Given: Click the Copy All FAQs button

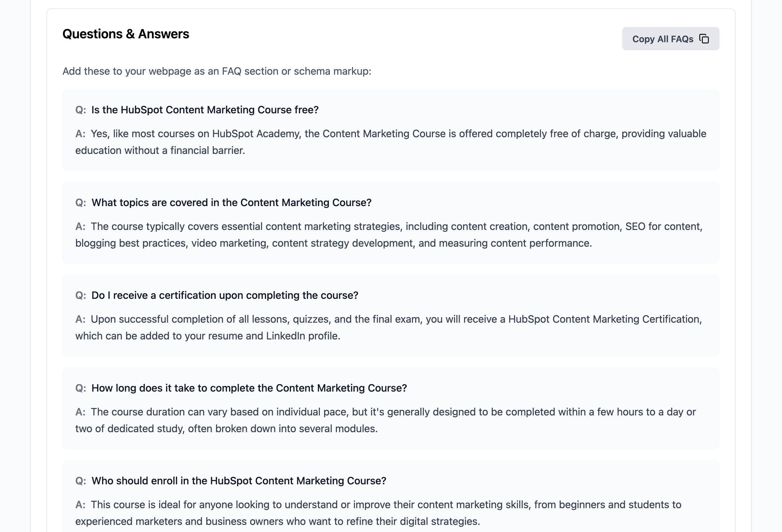Looking at the screenshot, I should pos(670,39).
